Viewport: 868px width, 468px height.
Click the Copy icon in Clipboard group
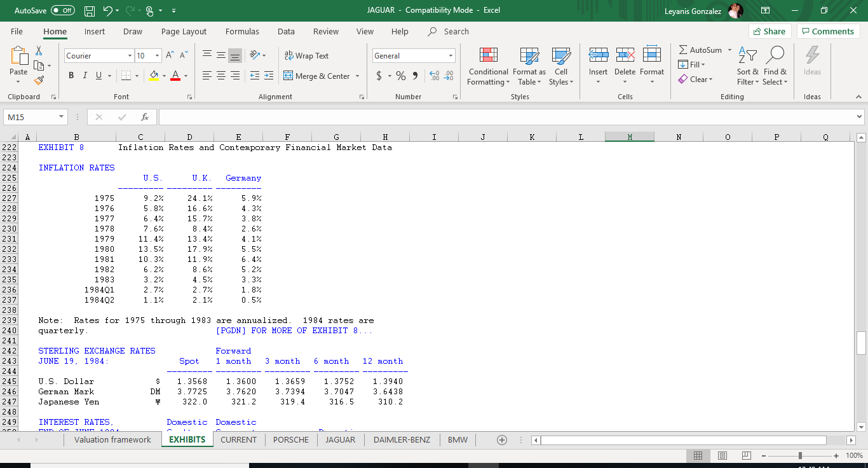[x=38, y=65]
